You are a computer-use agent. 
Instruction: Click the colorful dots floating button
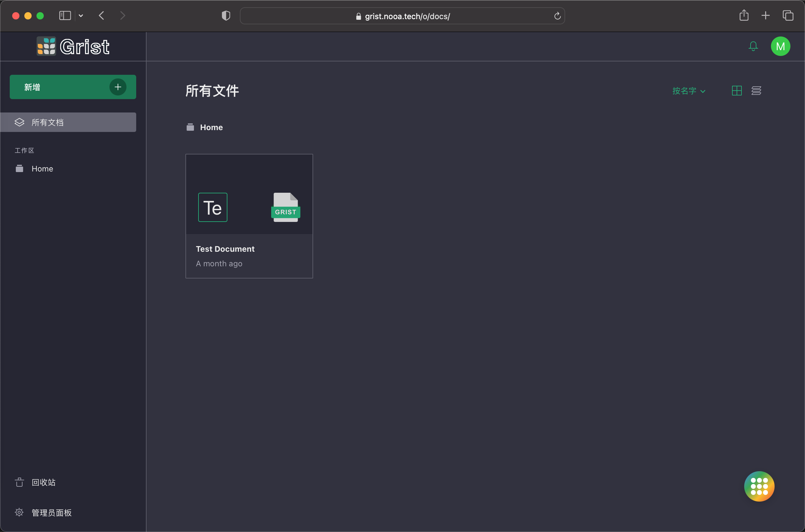tap(759, 486)
